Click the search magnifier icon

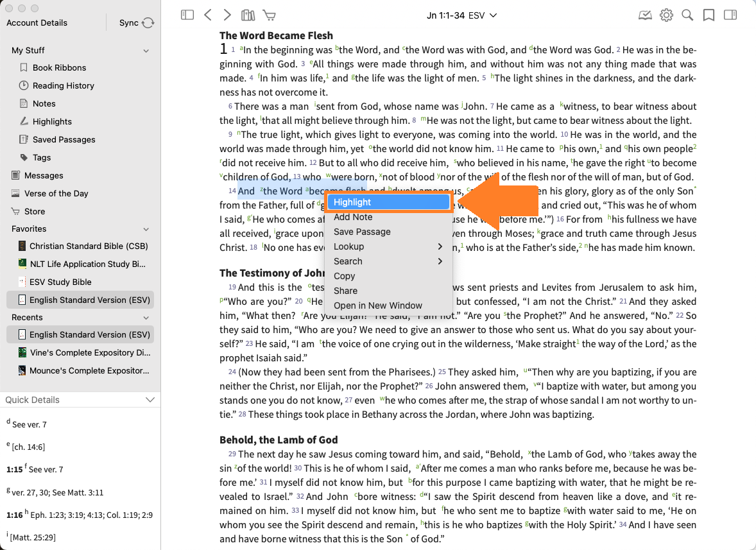pyautogui.click(x=687, y=15)
